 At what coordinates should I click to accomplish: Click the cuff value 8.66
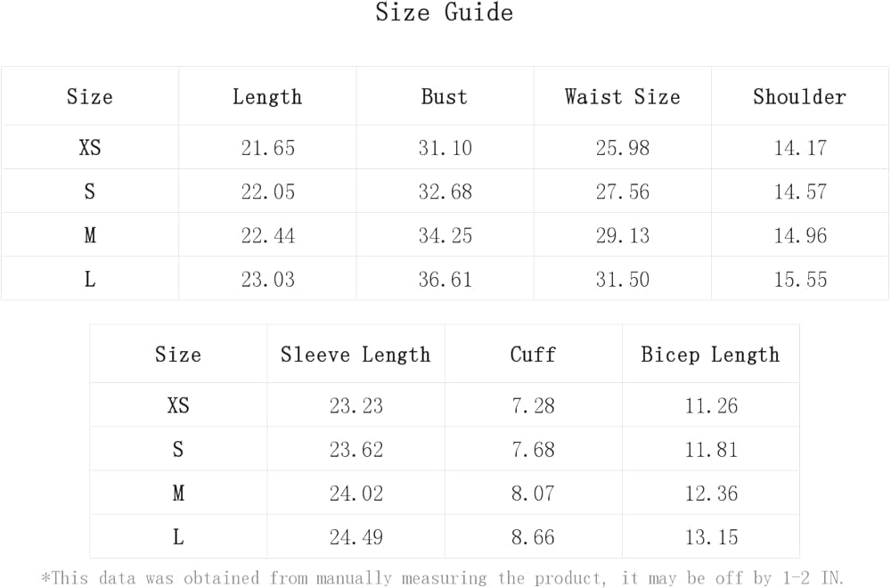[x=533, y=536]
